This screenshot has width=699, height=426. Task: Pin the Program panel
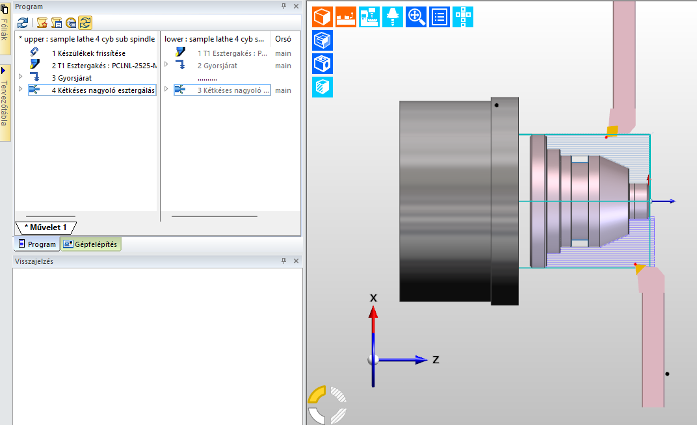(x=284, y=6)
